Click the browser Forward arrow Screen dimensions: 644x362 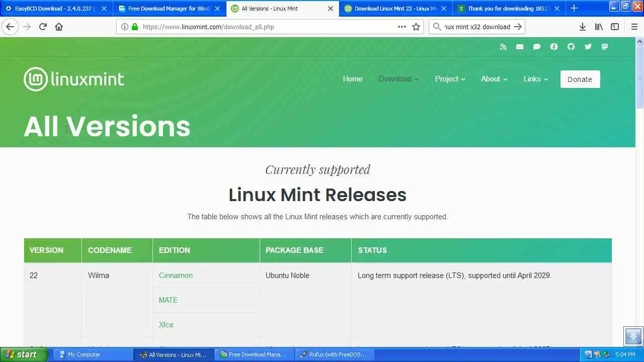pyautogui.click(x=27, y=27)
